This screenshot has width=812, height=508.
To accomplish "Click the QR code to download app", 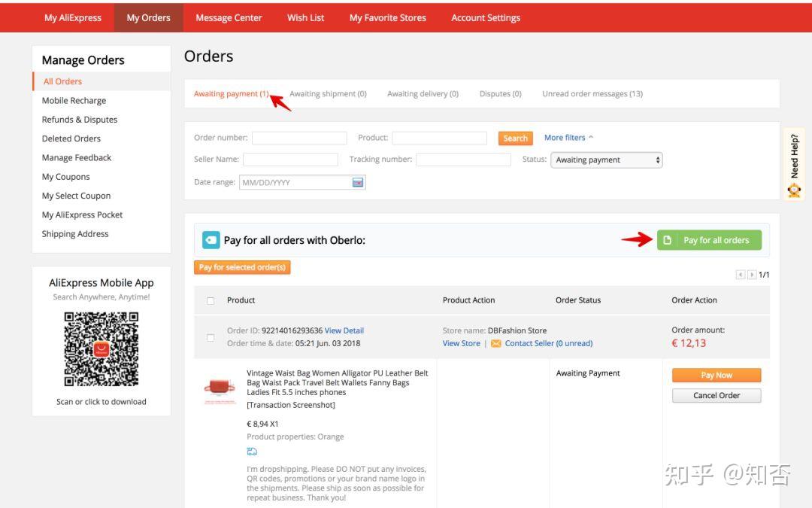I will pos(101,349).
